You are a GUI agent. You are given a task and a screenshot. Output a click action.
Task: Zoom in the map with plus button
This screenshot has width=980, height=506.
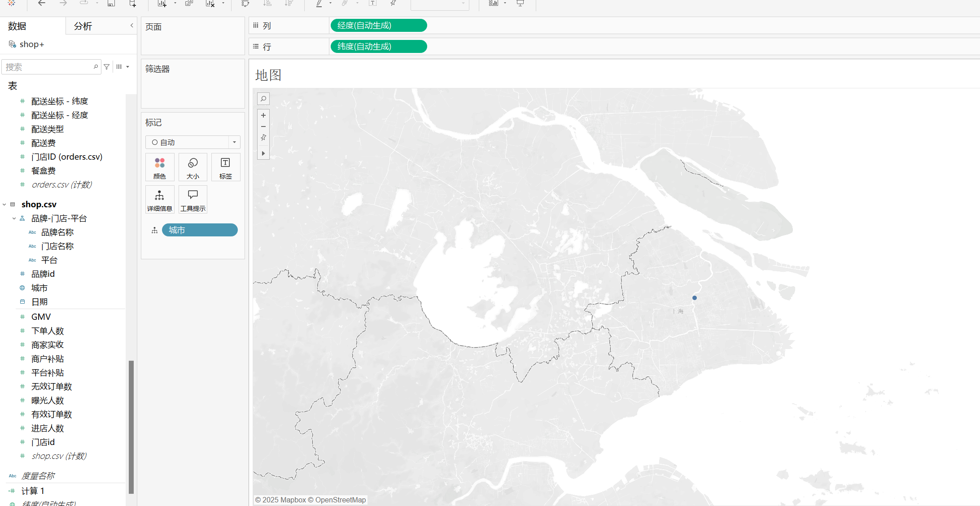(x=263, y=115)
